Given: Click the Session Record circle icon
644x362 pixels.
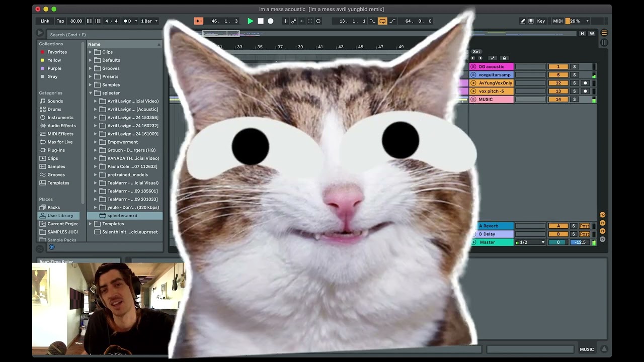Looking at the screenshot, I should click(318, 21).
